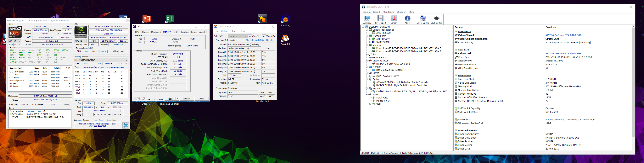Select NVIDIA GeForce GTX 1060 3GB tree node
Screen dimensions: 644x163
[x=393, y=64]
